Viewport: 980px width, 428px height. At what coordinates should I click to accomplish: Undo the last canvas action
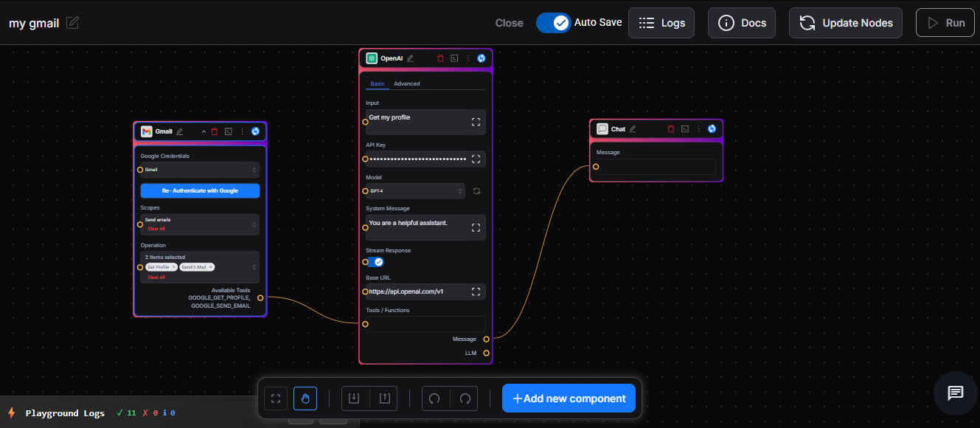pos(434,398)
